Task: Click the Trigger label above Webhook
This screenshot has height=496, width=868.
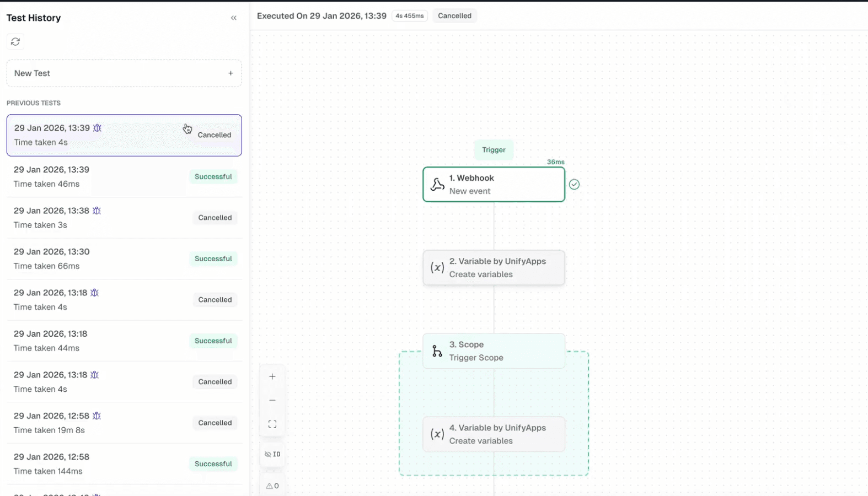Action: coord(494,150)
